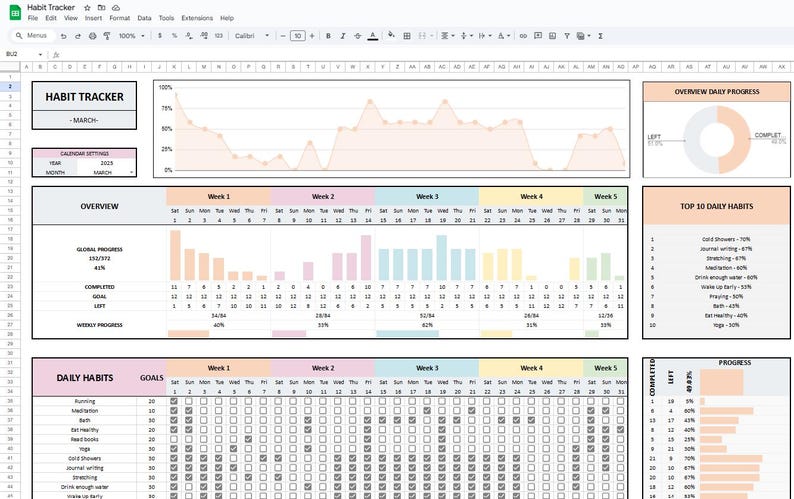Open the Google Sheets home icon
Image resolution: width=794 pixels, height=499 pixels.
(15, 12)
